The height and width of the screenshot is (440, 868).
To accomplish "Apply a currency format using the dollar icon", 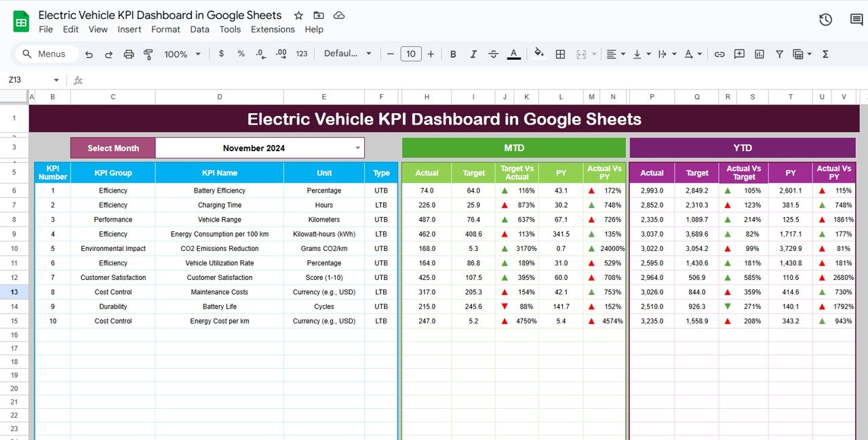I will [220, 54].
